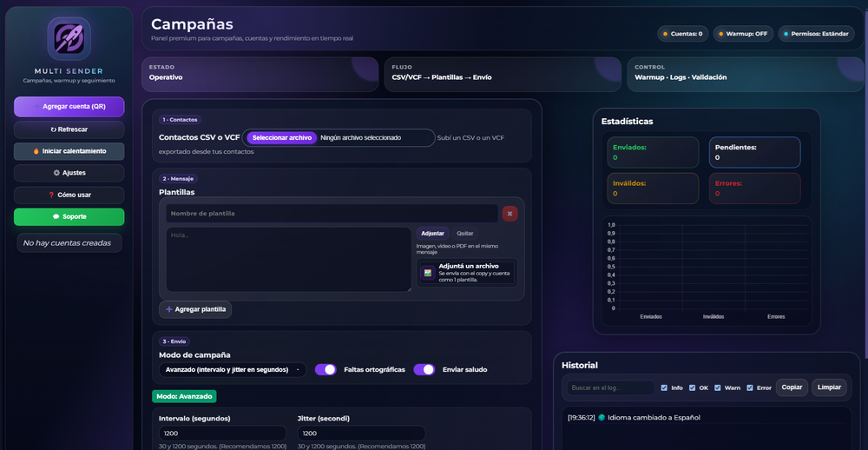
Task: Click the Seleccionar archivo button
Action: 282,138
